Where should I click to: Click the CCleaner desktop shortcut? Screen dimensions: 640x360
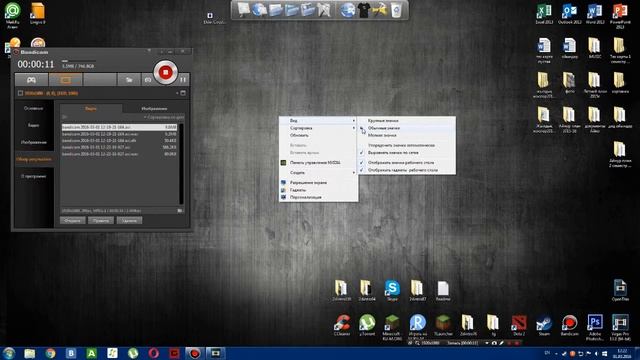(x=342, y=325)
